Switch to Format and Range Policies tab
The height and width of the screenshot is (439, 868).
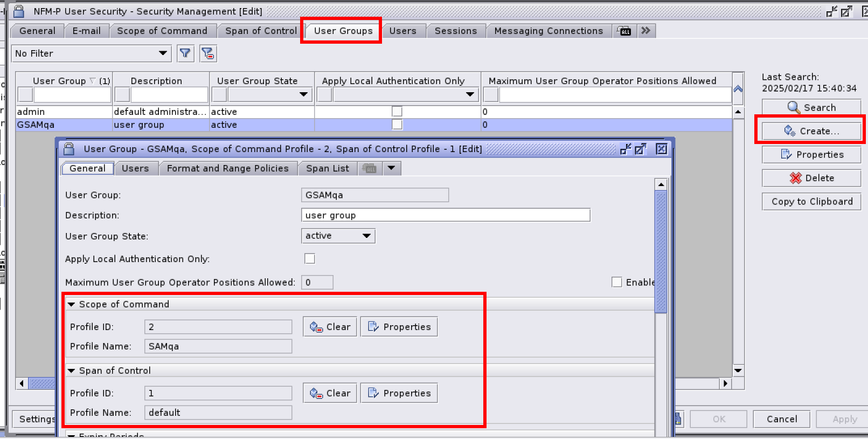pos(227,168)
